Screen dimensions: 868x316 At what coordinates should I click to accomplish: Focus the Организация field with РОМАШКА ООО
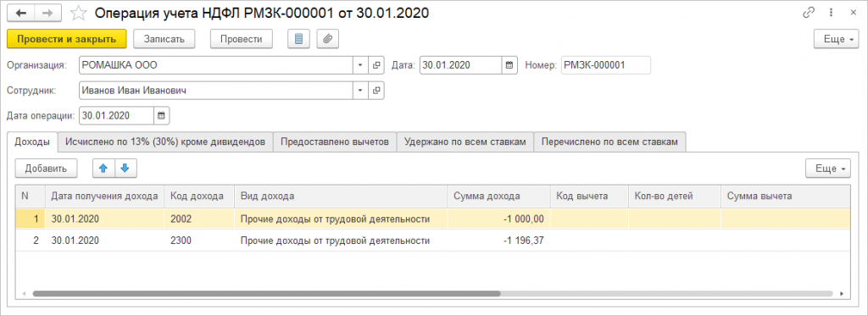click(216, 65)
